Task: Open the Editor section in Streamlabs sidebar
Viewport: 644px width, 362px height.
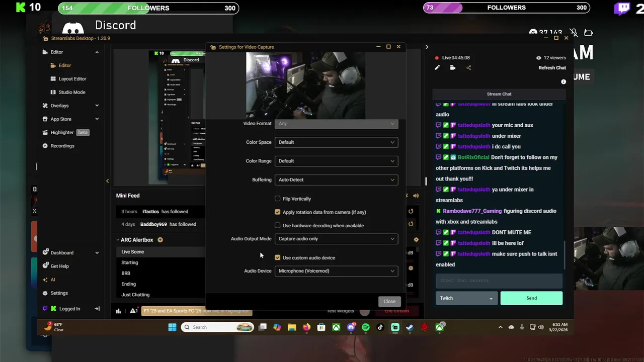Action: click(x=56, y=52)
